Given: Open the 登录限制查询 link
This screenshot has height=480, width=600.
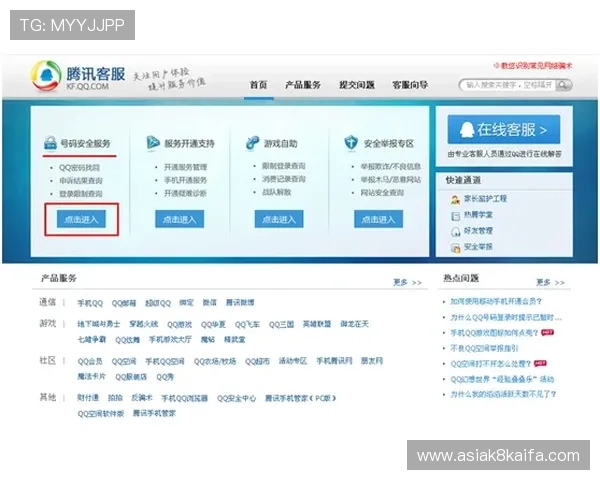Looking at the screenshot, I should click(x=81, y=194).
